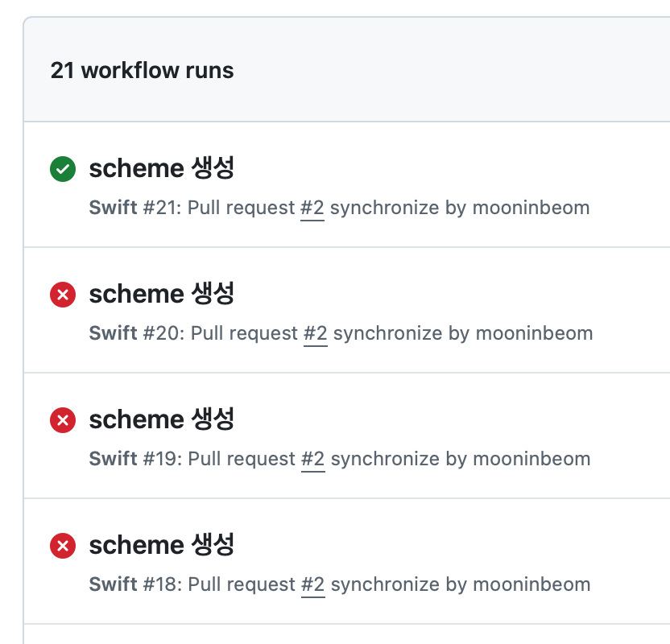Open the failed 'scheme 생성' run #20
The height and width of the screenshot is (644, 670).
(161, 294)
